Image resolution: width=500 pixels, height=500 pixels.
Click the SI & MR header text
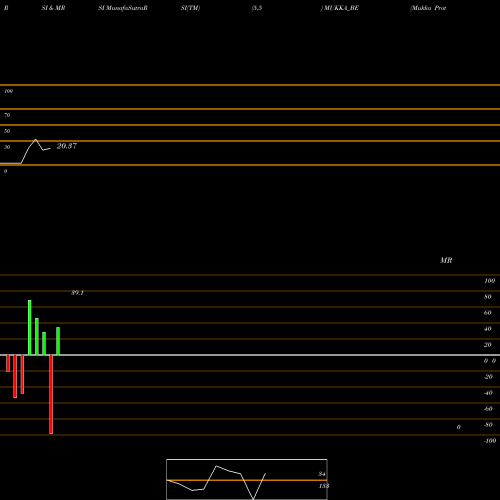point(53,8)
